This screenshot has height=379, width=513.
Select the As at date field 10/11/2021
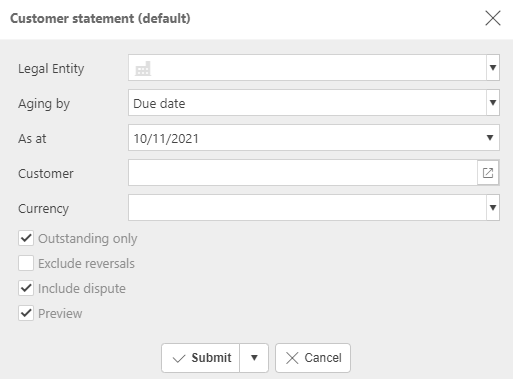pyautogui.click(x=306, y=138)
